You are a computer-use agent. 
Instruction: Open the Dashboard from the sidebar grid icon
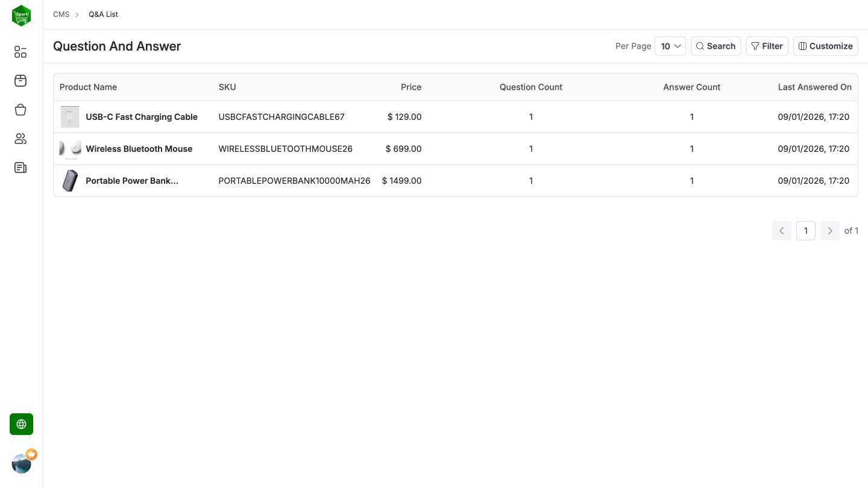[20, 52]
